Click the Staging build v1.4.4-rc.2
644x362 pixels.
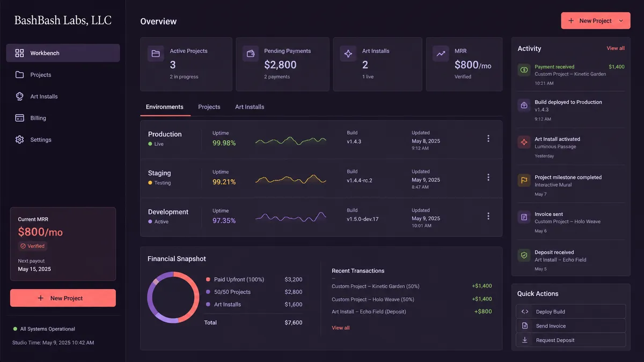coord(360,180)
